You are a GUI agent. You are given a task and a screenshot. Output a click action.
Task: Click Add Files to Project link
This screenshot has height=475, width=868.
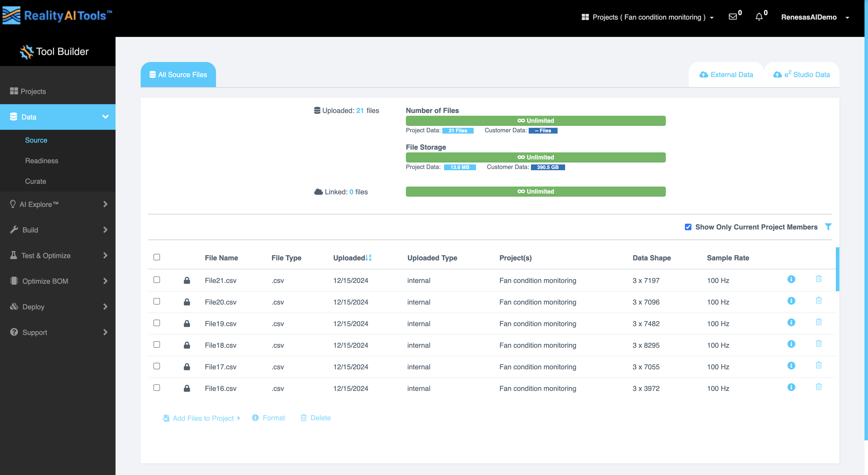[203, 418]
